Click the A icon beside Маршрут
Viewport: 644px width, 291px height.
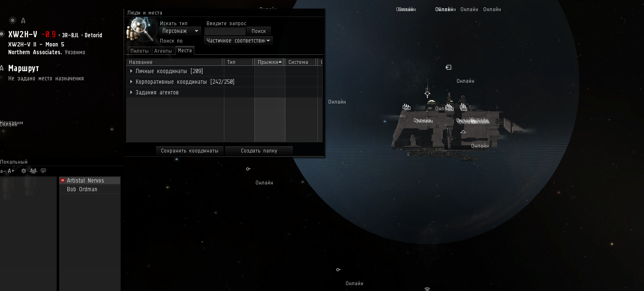[x=2, y=68]
